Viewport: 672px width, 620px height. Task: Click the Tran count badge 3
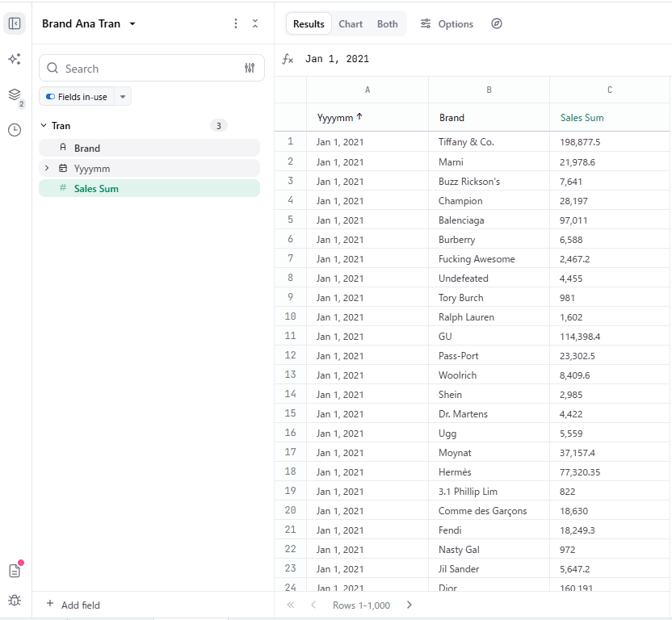pos(219,126)
